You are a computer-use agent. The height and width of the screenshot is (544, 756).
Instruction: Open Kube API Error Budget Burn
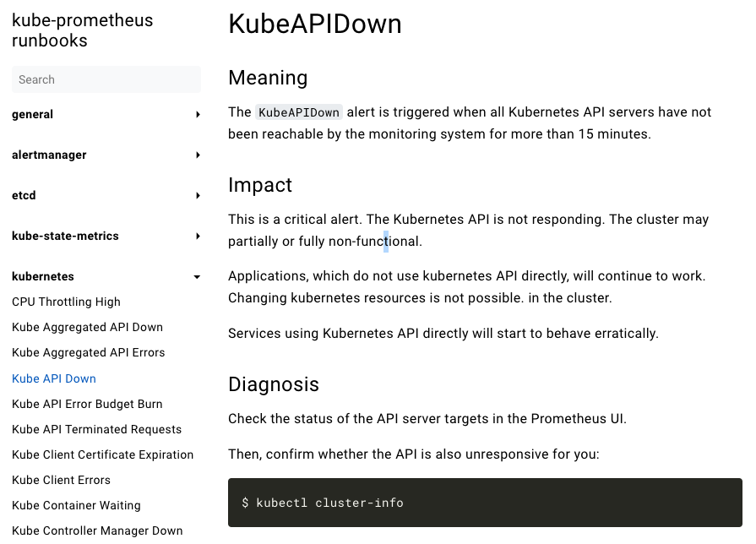click(x=87, y=404)
